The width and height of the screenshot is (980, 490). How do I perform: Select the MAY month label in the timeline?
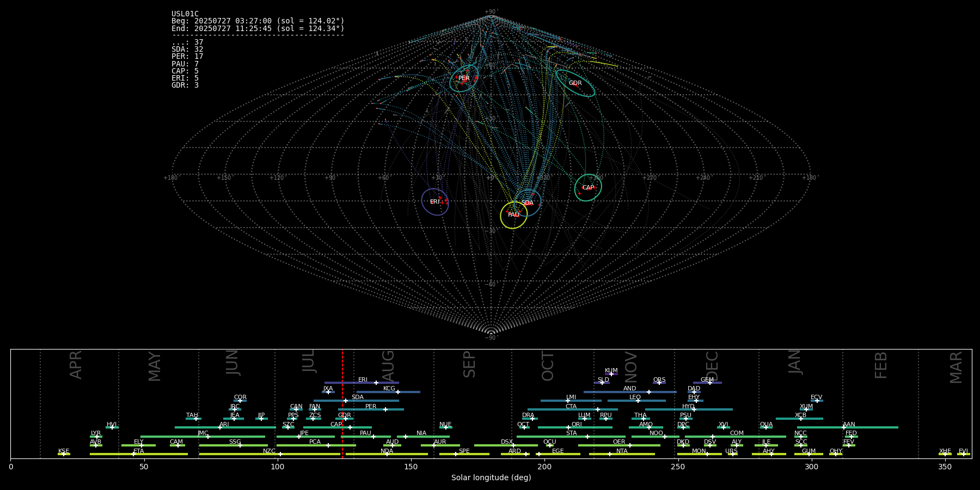click(x=155, y=366)
